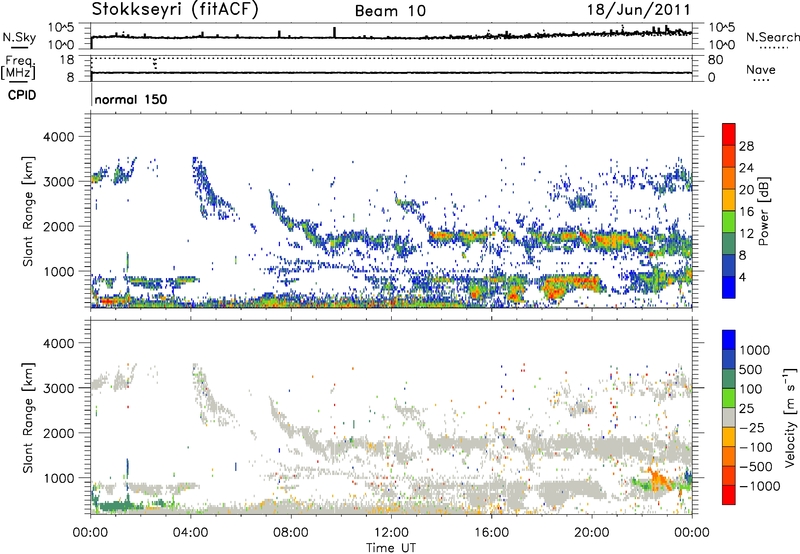Select the 'Beam 10' header label
This screenshot has width=800, height=554.
(390, 11)
